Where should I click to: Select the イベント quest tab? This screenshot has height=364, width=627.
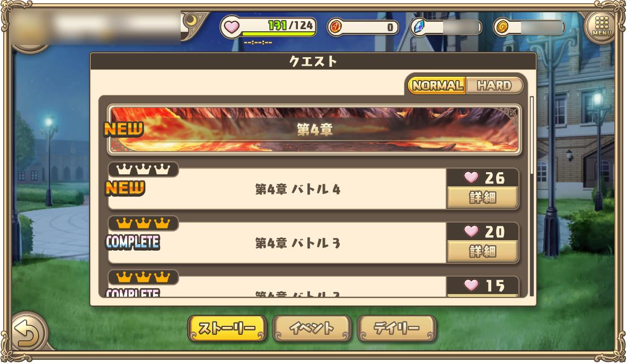coord(312,329)
